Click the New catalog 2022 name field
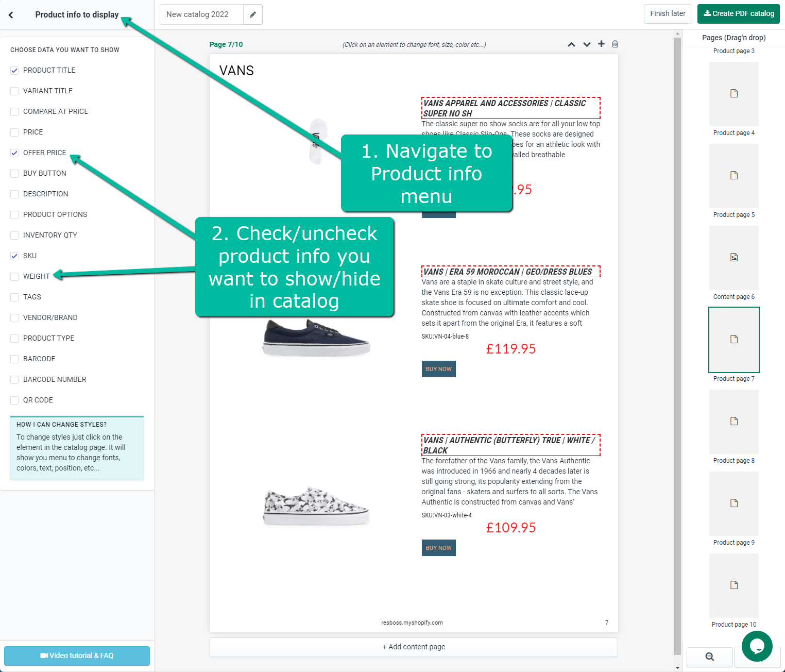 click(x=201, y=14)
